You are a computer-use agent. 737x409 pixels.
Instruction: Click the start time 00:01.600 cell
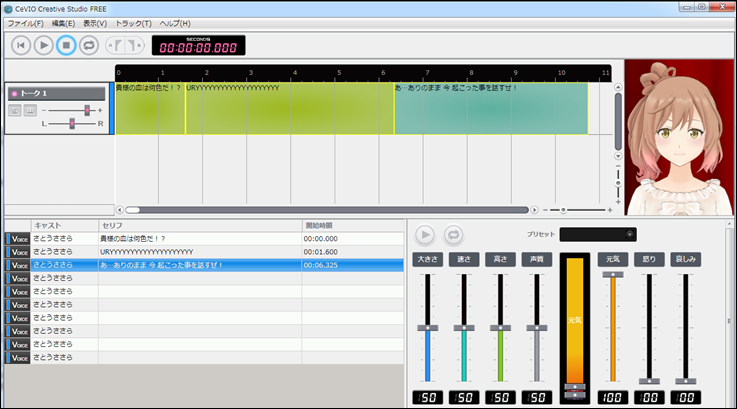[x=353, y=252]
